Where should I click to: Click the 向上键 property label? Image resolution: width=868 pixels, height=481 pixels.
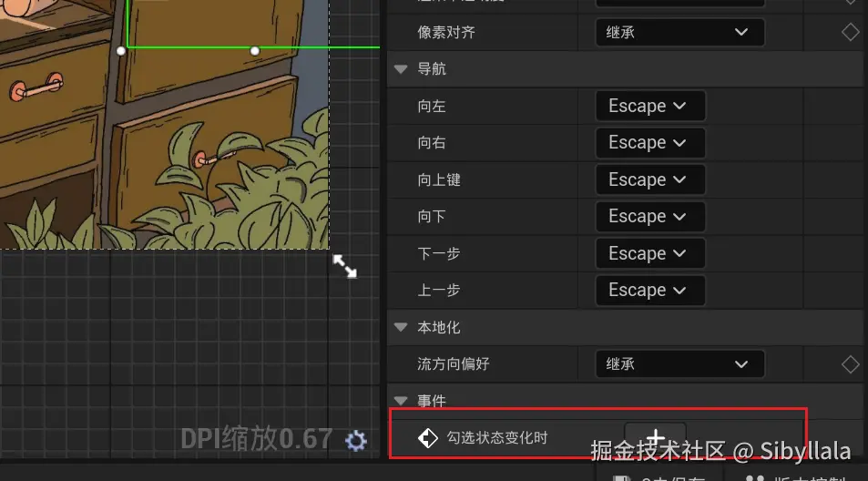[439, 179]
